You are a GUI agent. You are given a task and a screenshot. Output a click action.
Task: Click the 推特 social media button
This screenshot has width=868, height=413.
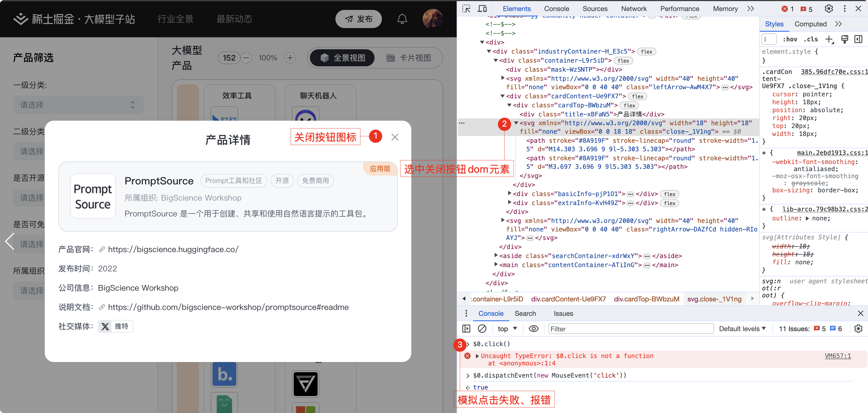pos(116,326)
